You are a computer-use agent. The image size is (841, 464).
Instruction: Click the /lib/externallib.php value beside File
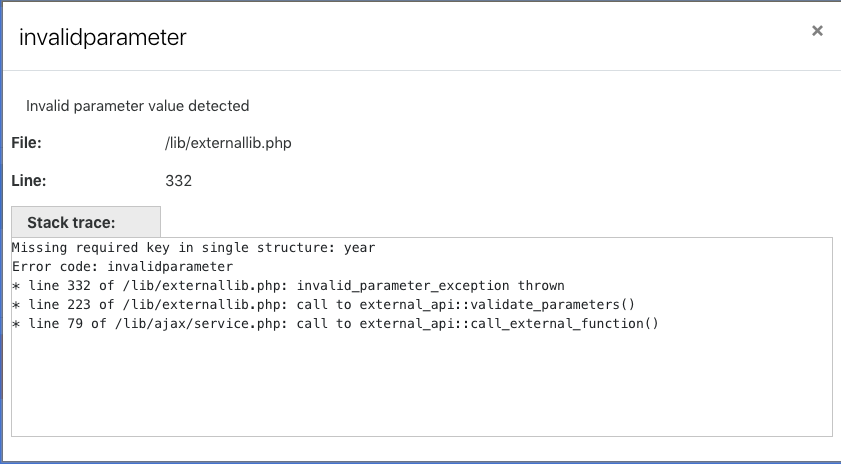tap(228, 143)
